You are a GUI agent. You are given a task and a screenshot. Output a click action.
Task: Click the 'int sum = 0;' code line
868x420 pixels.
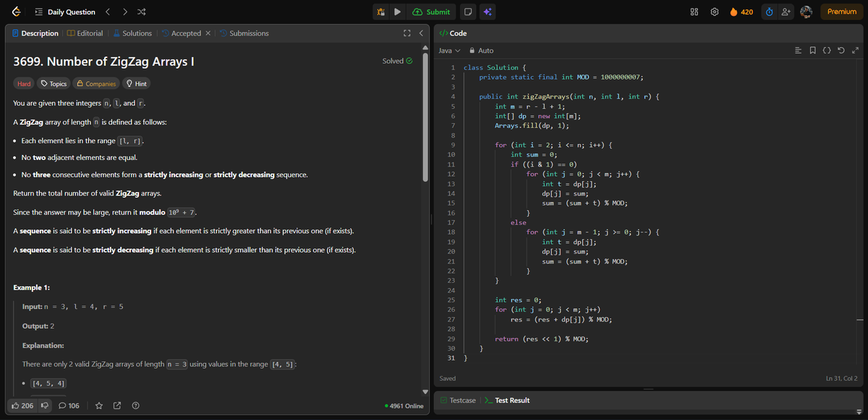(532, 154)
